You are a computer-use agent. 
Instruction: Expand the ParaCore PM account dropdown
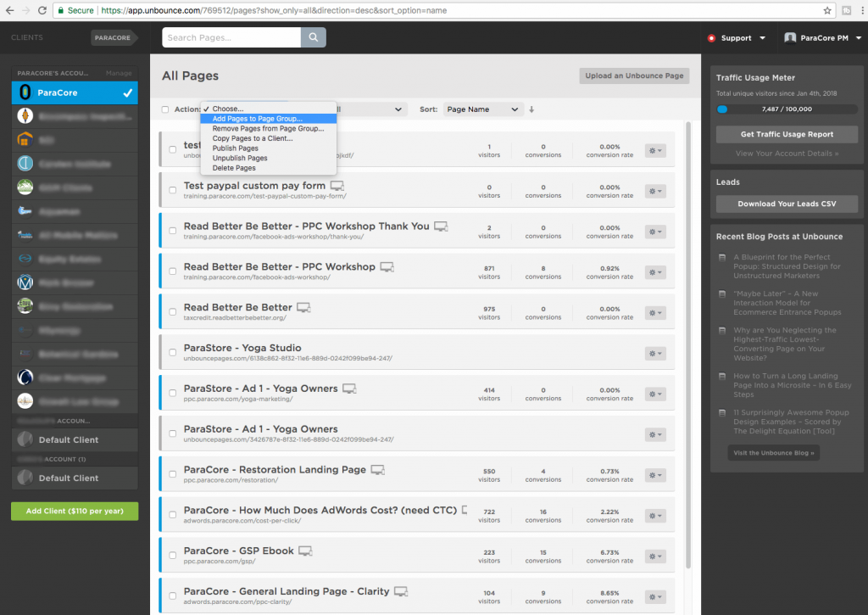859,38
